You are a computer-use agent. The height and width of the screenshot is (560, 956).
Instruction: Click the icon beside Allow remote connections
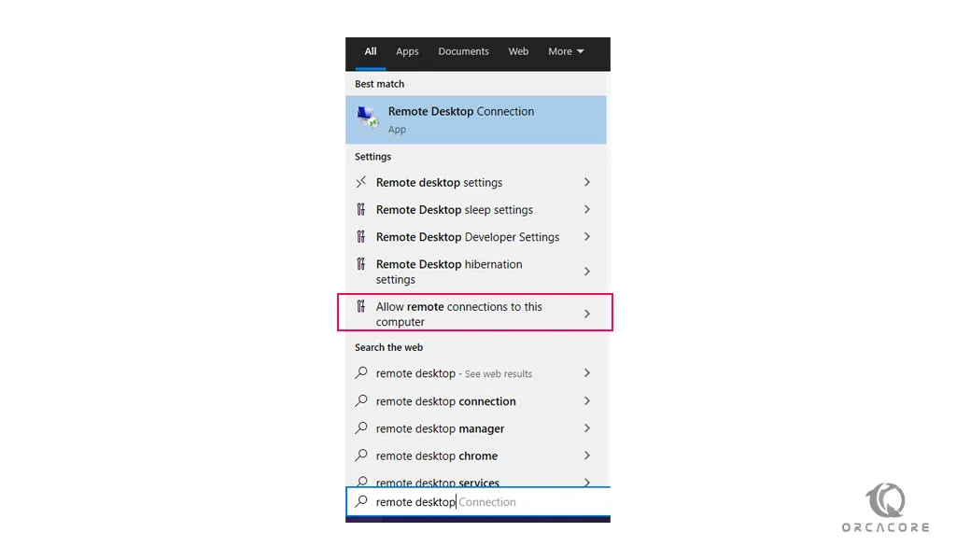361,307
